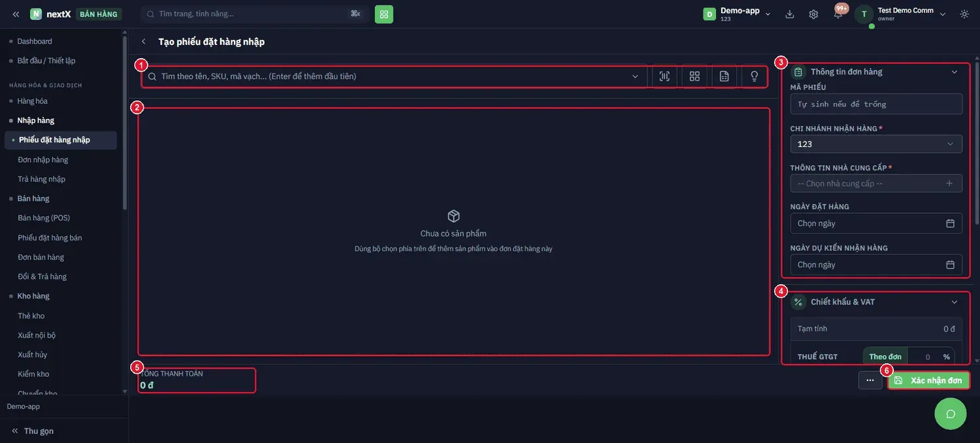Open notifications bell with 99+ badge
This screenshot has width=980, height=443.
(x=838, y=14)
